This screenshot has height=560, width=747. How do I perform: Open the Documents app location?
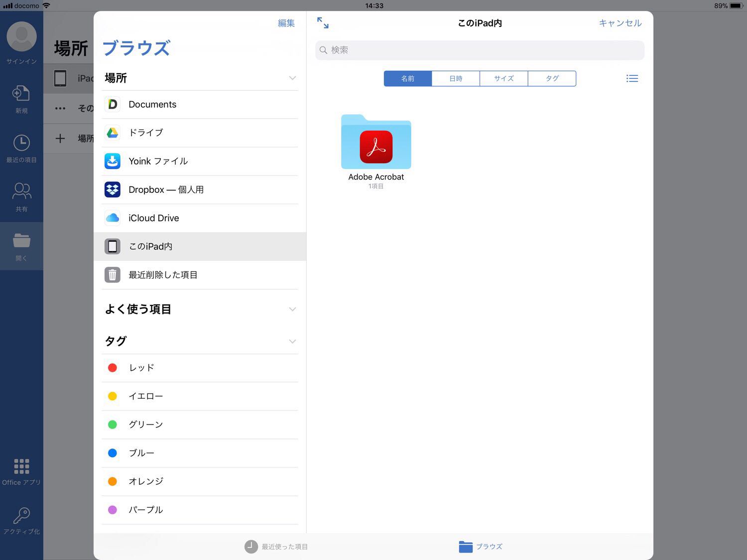tap(152, 105)
